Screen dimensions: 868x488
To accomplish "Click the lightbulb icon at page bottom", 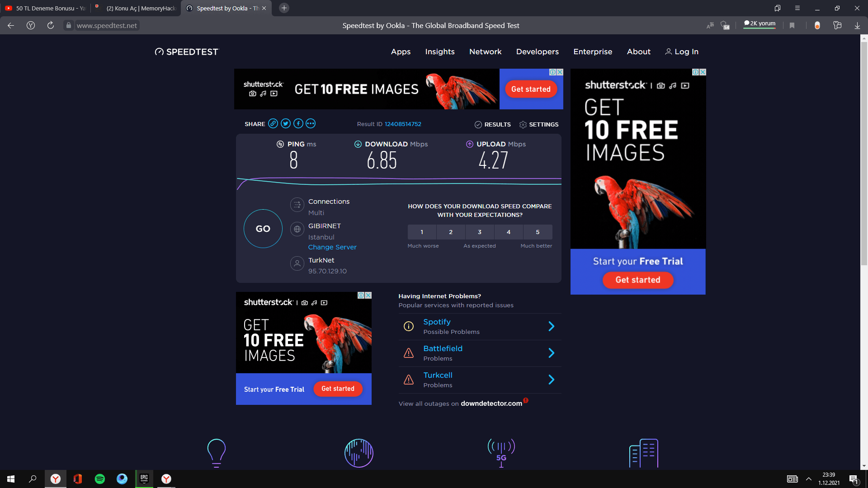I will click(217, 453).
